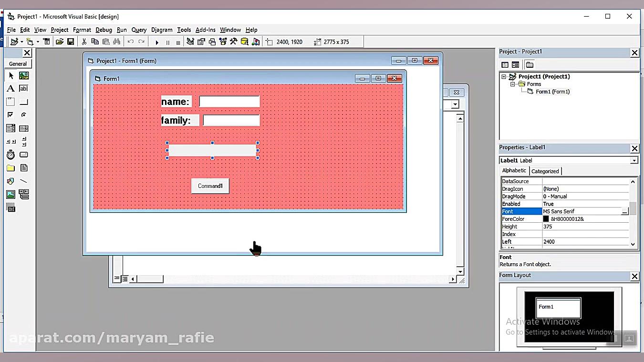Viewport: 644px width, 362px height.
Task: Choose the CheckBox control tool
Action: (10, 115)
